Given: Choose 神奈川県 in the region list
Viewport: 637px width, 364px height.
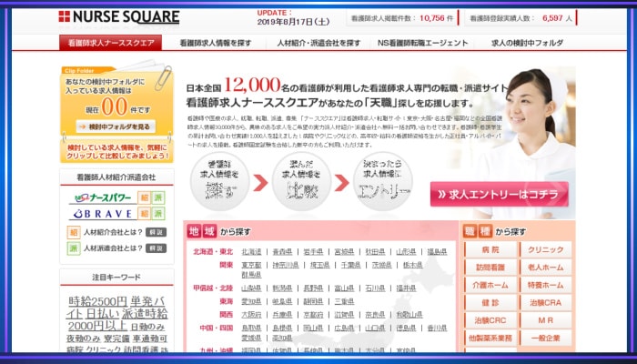Looking at the screenshot, I should tap(286, 266).
